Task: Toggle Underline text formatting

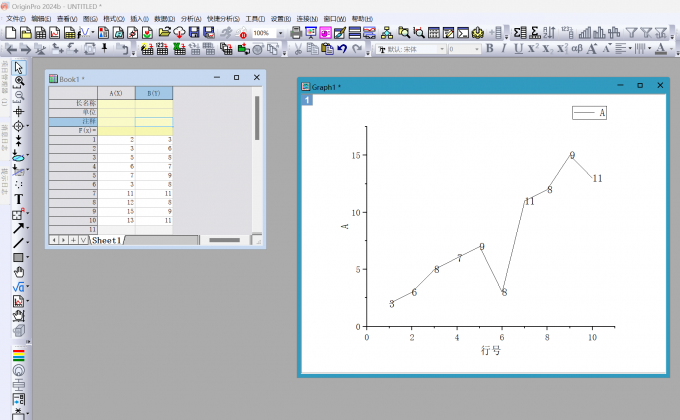Action: tap(518, 49)
